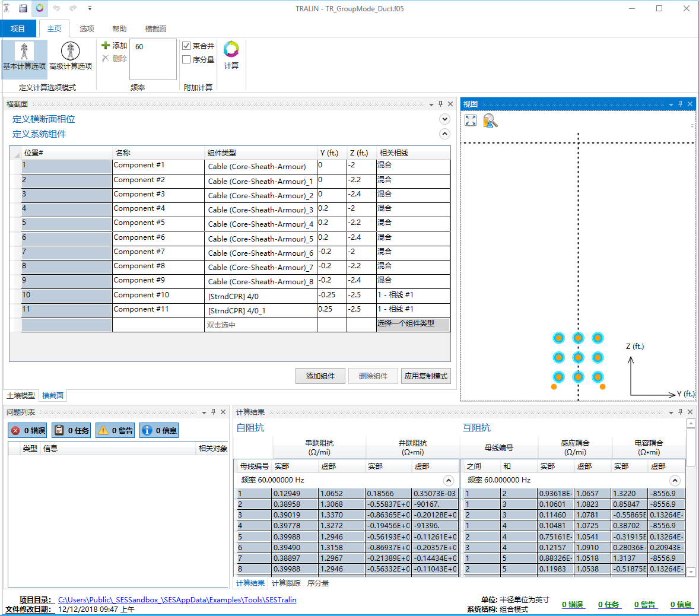
Task: Click 选择一个组件类型 cell
Action: click(x=413, y=324)
